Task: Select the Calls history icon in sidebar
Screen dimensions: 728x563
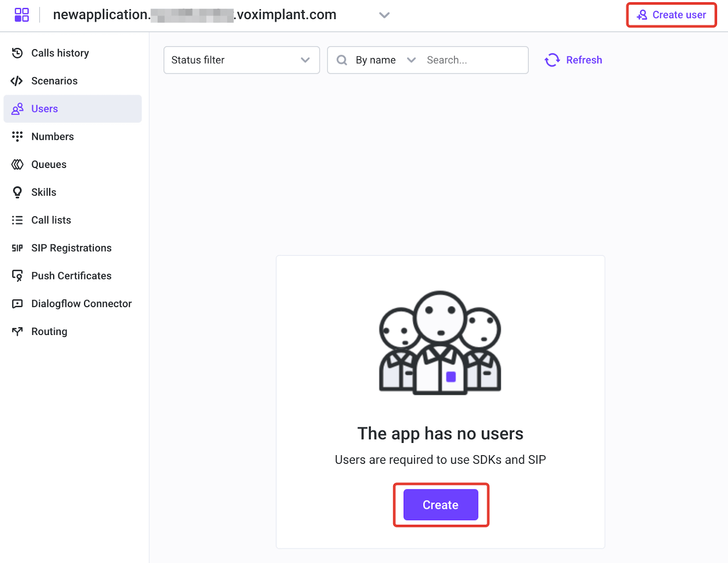Action: [x=17, y=53]
